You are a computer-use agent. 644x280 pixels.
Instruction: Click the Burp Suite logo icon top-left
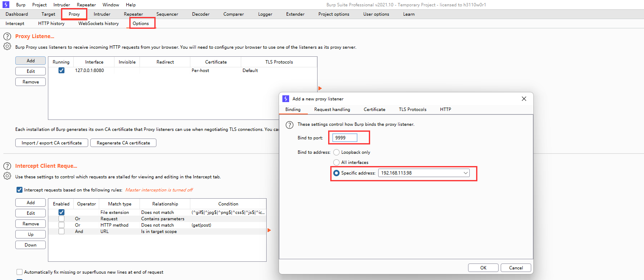(6, 5)
